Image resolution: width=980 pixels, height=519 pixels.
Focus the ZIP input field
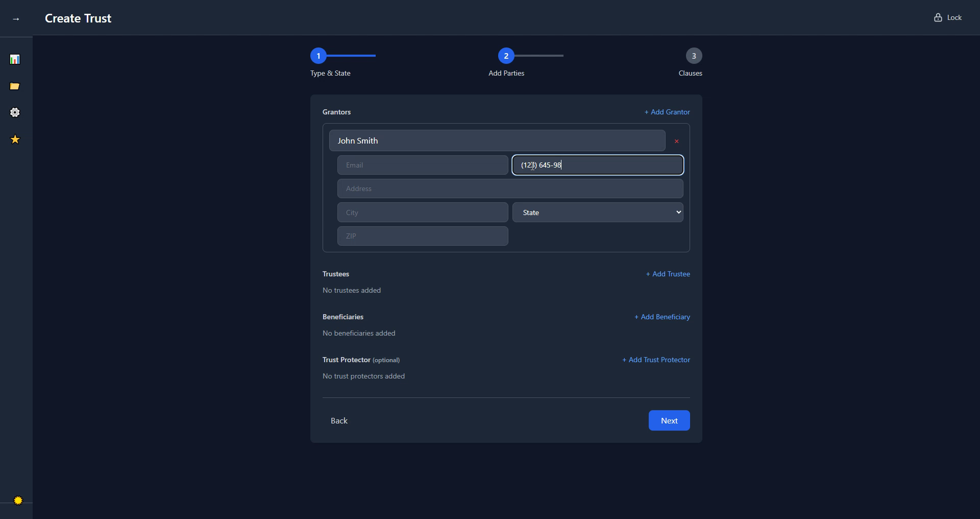[423, 236]
